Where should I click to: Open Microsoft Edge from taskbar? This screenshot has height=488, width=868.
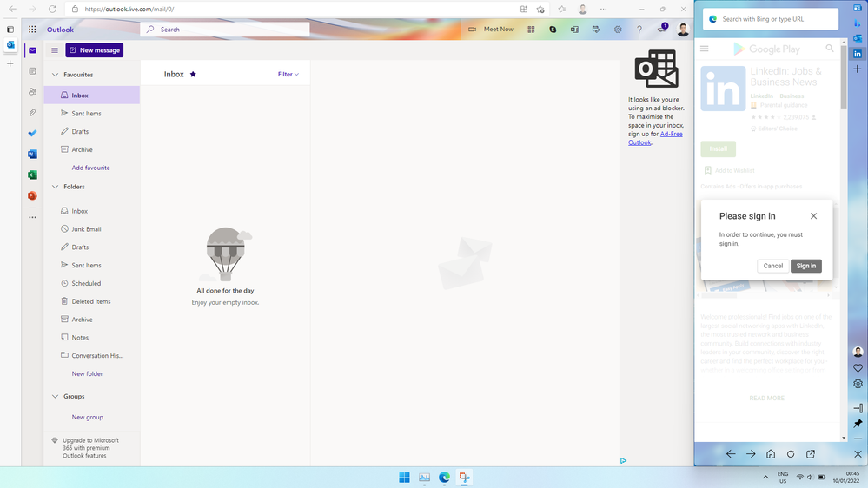click(x=445, y=478)
